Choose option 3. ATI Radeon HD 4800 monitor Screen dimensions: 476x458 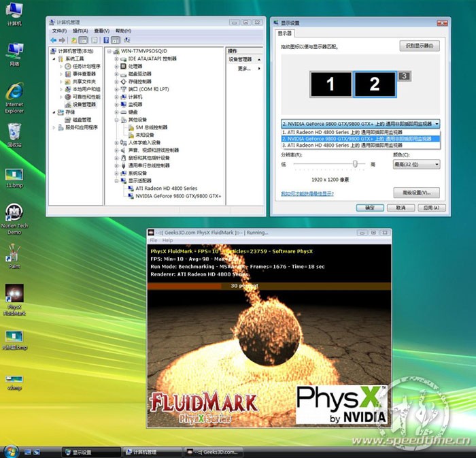[360, 146]
